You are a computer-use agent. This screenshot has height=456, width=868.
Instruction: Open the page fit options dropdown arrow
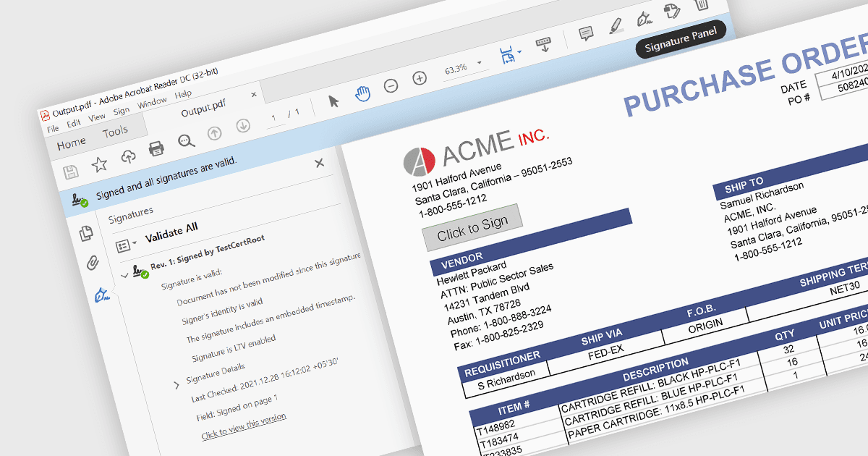[x=520, y=52]
